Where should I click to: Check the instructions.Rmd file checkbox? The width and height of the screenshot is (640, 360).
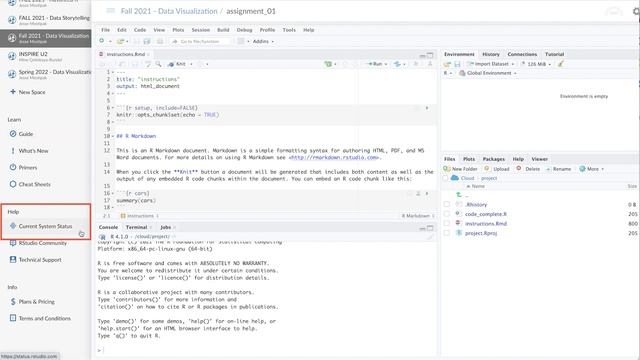tap(447, 224)
